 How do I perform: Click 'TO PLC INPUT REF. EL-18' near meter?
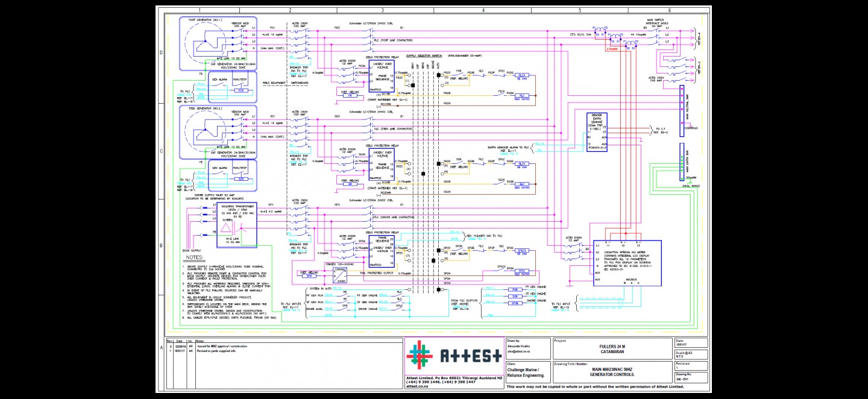(x=561, y=307)
